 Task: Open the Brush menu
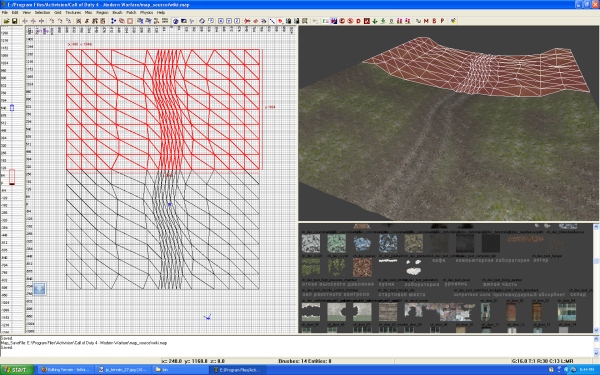[117, 12]
